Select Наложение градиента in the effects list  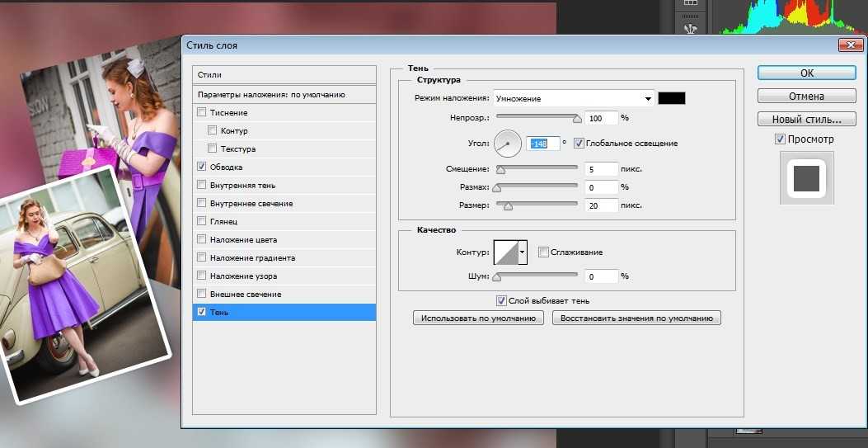252,257
